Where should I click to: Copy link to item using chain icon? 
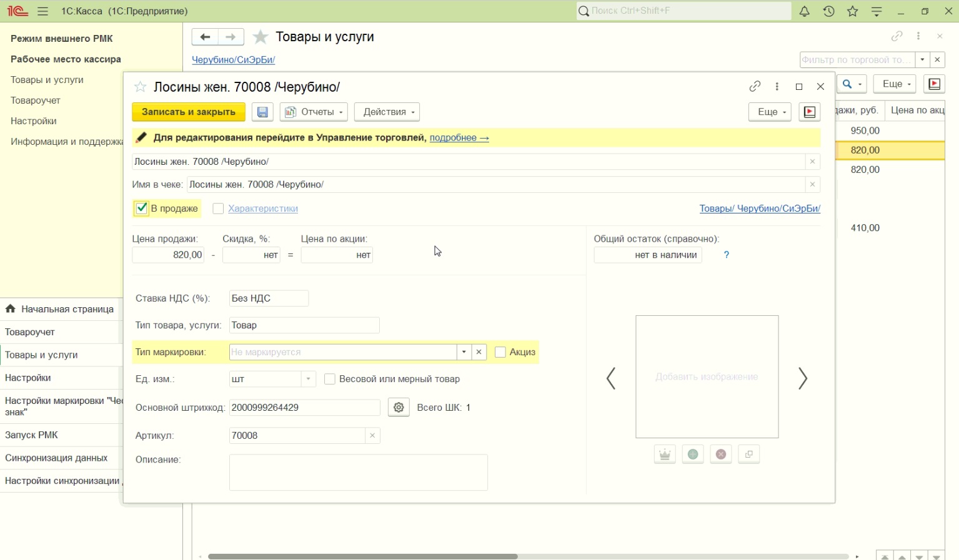(x=755, y=87)
